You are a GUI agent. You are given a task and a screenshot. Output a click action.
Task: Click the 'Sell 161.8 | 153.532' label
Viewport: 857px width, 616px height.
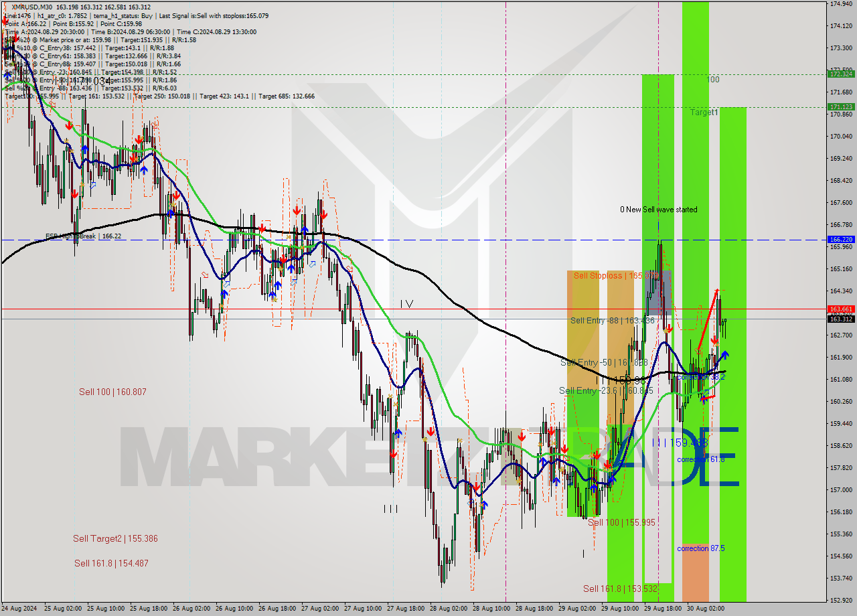tap(620, 589)
